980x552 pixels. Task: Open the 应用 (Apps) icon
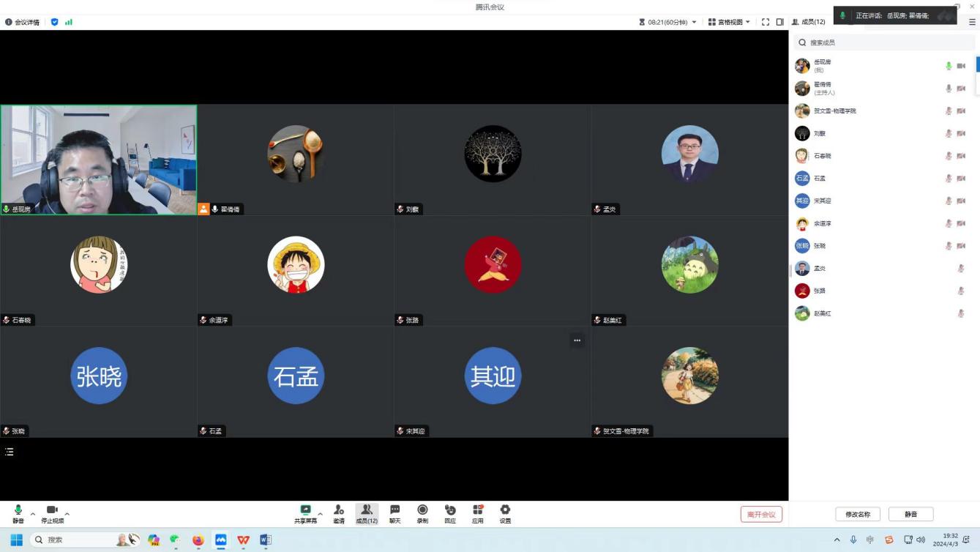tap(477, 512)
